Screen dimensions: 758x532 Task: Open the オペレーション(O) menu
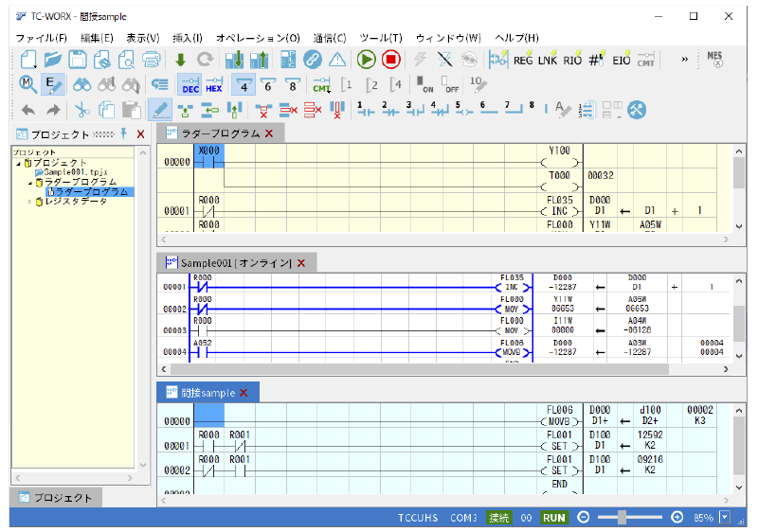coord(258,38)
